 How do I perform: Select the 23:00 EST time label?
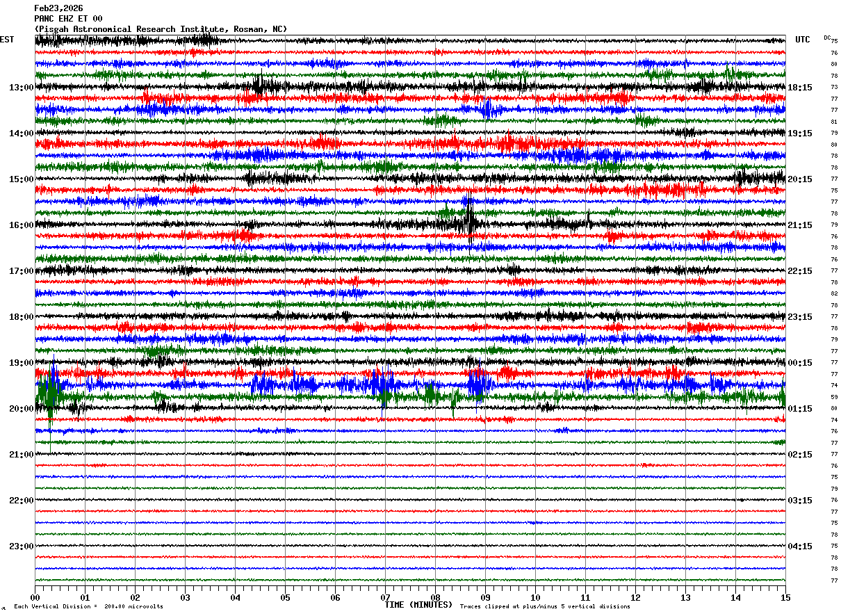click(22, 546)
